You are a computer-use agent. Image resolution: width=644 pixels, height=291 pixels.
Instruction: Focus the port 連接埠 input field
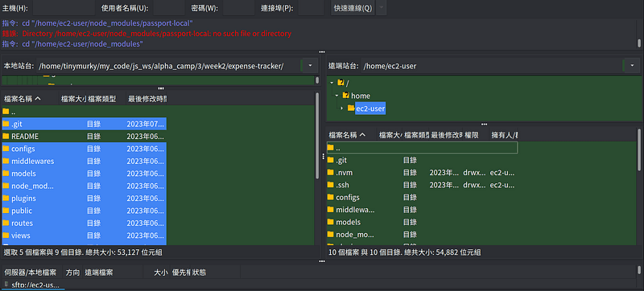click(x=311, y=8)
